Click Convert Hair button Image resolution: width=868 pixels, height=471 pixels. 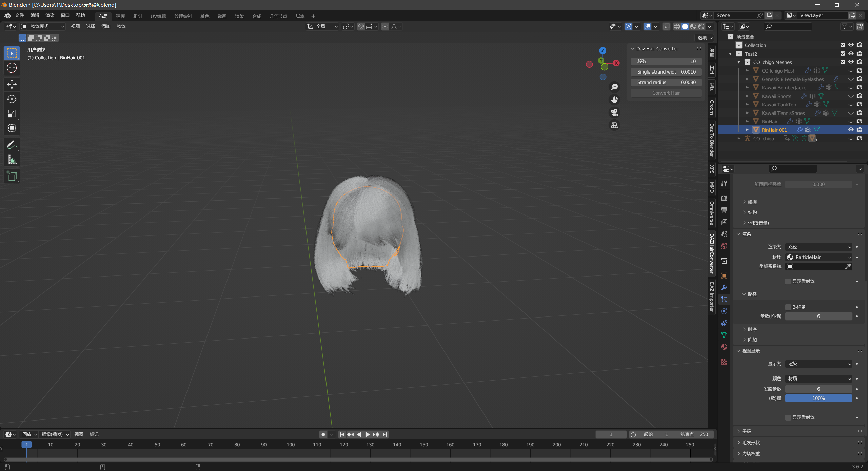click(666, 93)
